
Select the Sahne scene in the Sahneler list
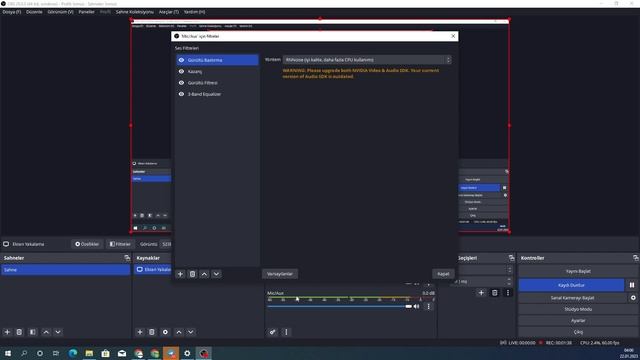(66, 270)
